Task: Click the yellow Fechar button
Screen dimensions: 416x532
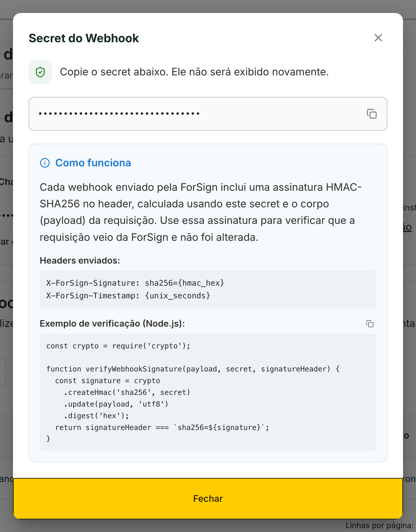Action: point(208,499)
